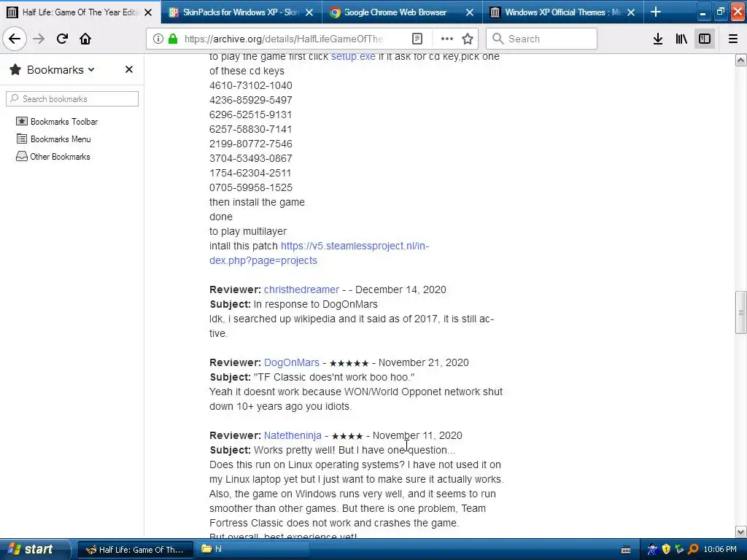Viewport: 747px width, 560px height.
Task: Click the forward navigation arrow
Action: pyautogui.click(x=39, y=39)
